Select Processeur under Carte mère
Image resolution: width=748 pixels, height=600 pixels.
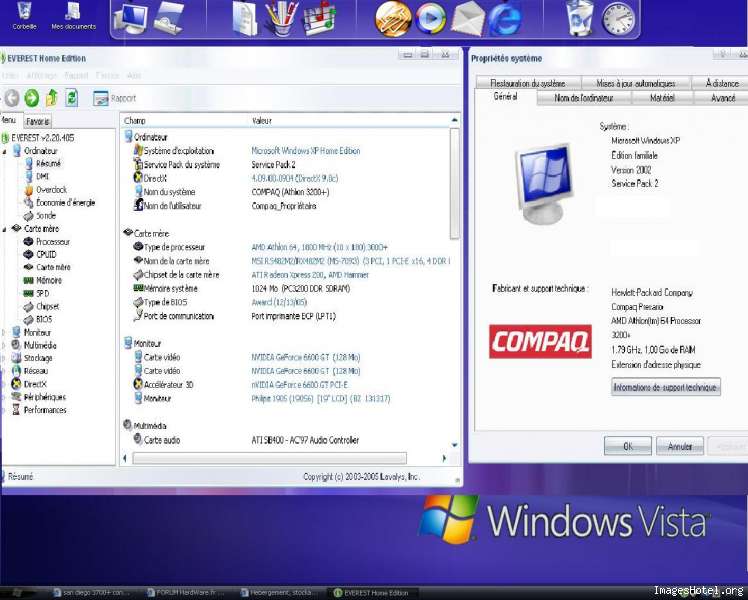coord(52,241)
